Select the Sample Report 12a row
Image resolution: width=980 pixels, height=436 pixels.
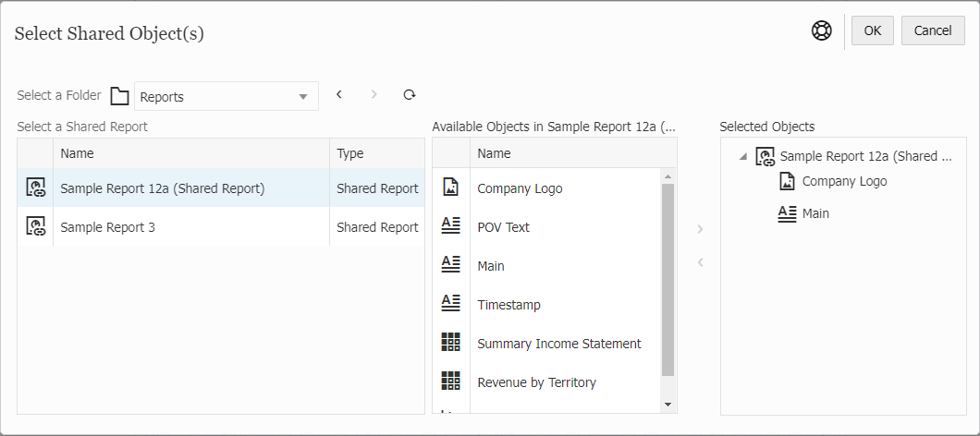point(163,188)
